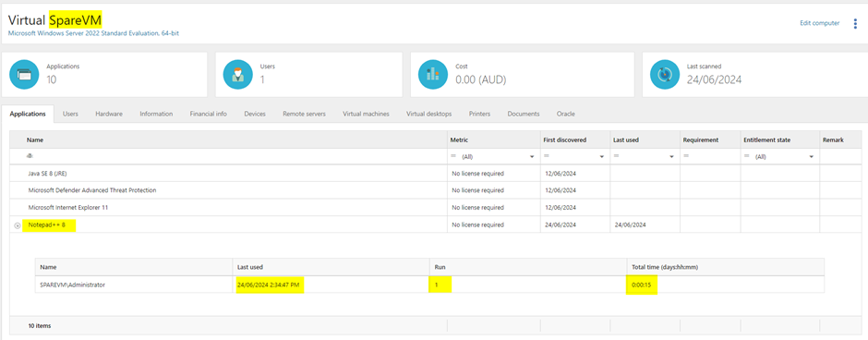Click the Applications summary card icon
Viewport: 868px width, 340px height.
click(x=24, y=74)
